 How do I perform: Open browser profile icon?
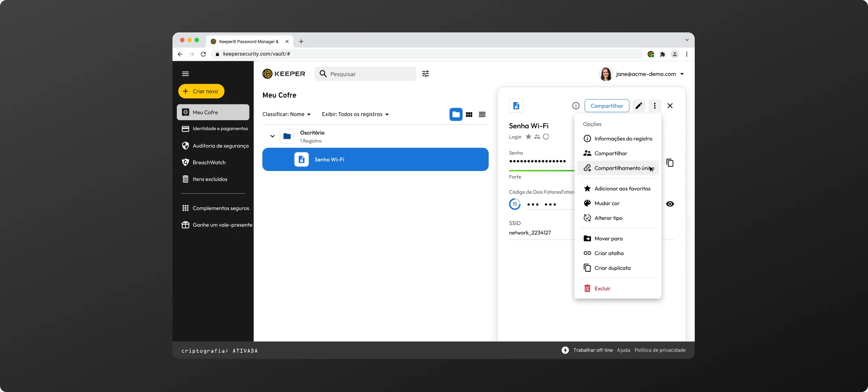674,54
